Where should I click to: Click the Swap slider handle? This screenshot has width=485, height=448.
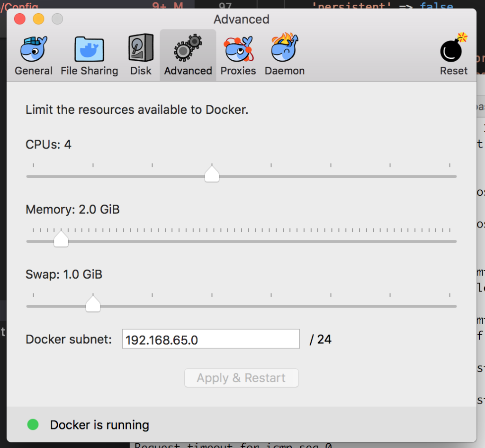tap(93, 303)
